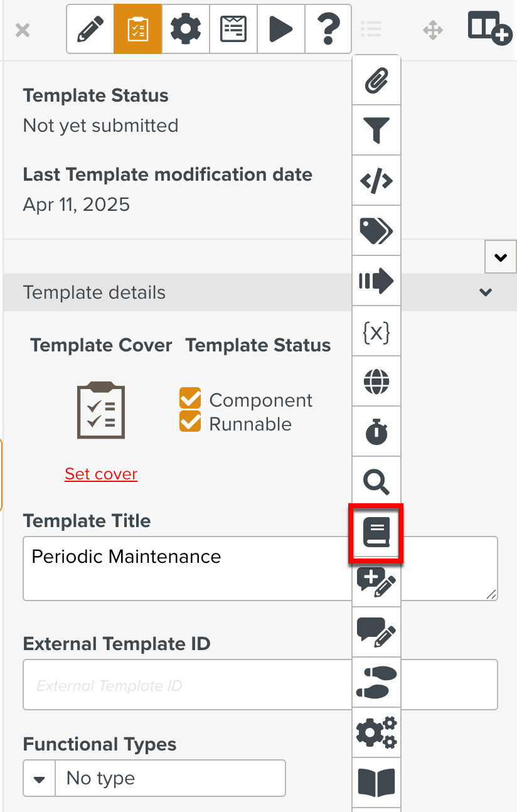This screenshot has height=812, width=517.
Task: Select the highlighted book icon
Action: tap(376, 533)
